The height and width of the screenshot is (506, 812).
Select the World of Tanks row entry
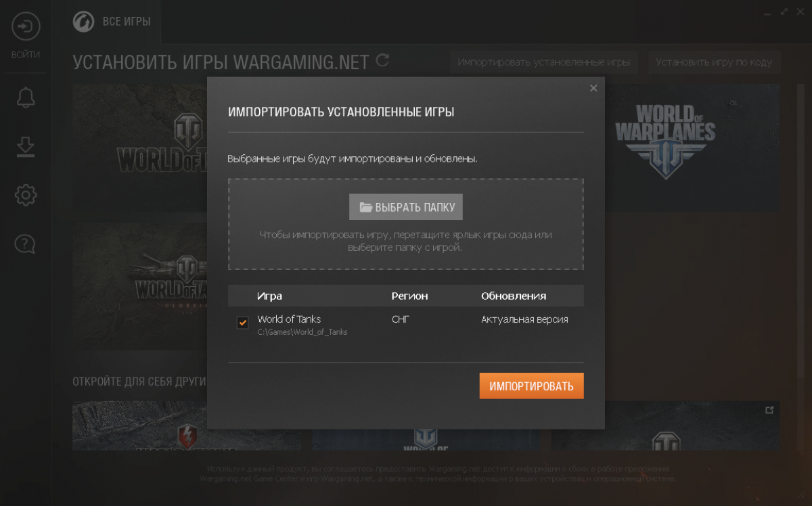pyautogui.click(x=406, y=325)
